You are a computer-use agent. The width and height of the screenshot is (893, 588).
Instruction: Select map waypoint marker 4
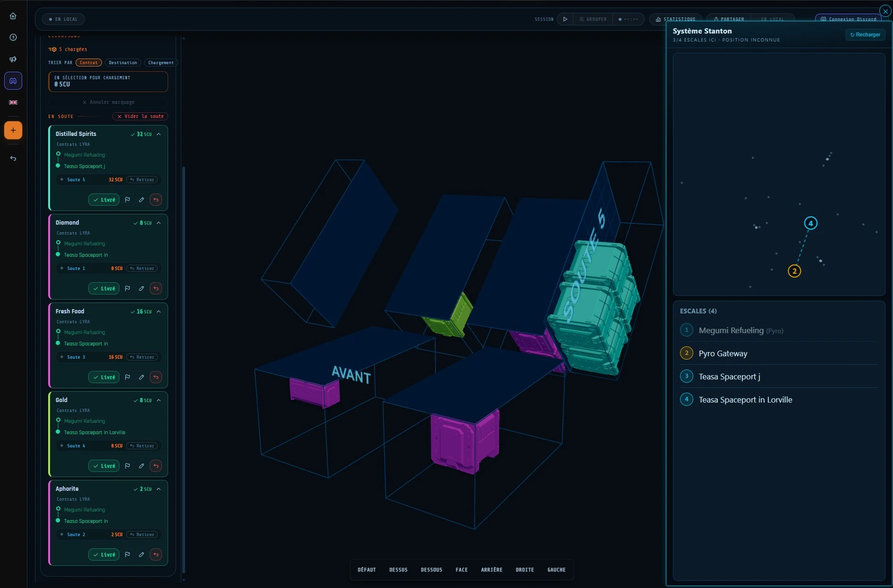point(811,223)
